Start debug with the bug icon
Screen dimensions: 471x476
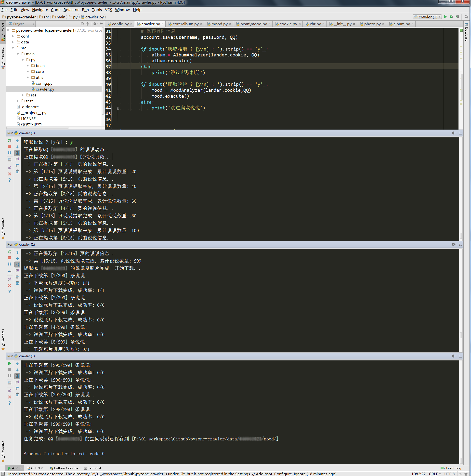click(x=451, y=17)
